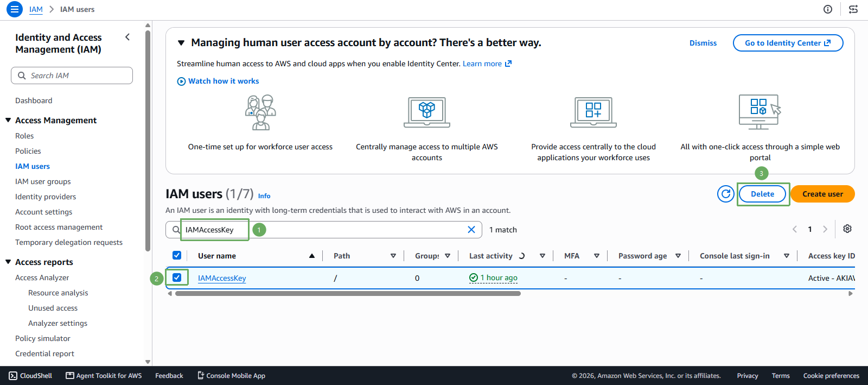Click the play icon beside Watch how it works
The image size is (868, 385).
pos(181,81)
